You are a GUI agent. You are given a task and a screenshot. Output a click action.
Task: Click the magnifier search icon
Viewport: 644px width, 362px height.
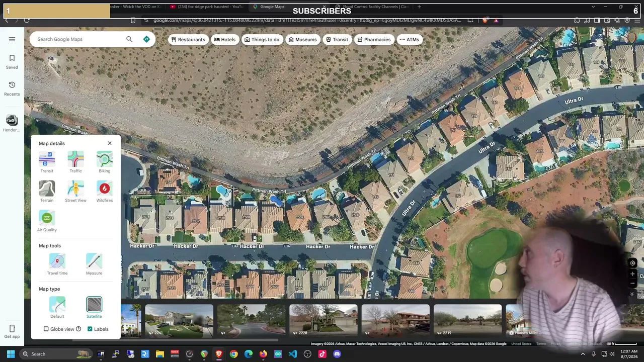(x=129, y=39)
